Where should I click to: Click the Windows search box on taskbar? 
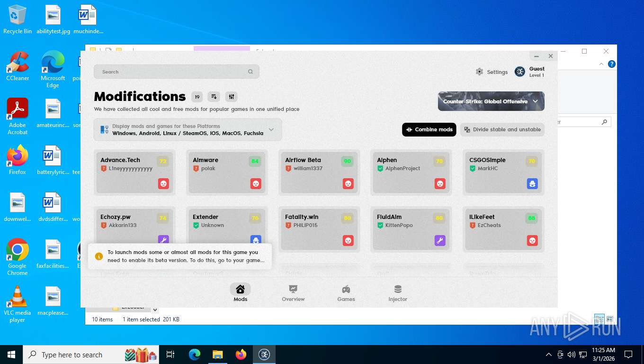tap(91, 355)
